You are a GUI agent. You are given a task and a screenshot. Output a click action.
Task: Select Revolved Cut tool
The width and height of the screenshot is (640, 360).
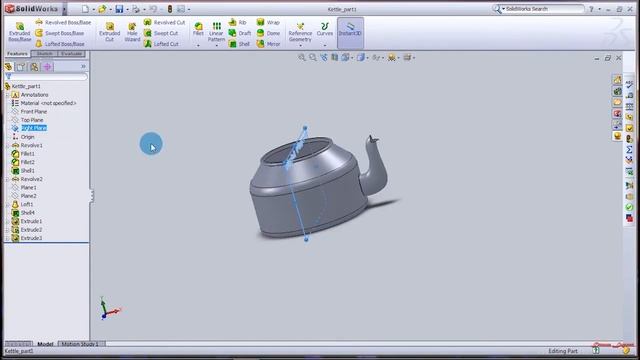(164, 22)
